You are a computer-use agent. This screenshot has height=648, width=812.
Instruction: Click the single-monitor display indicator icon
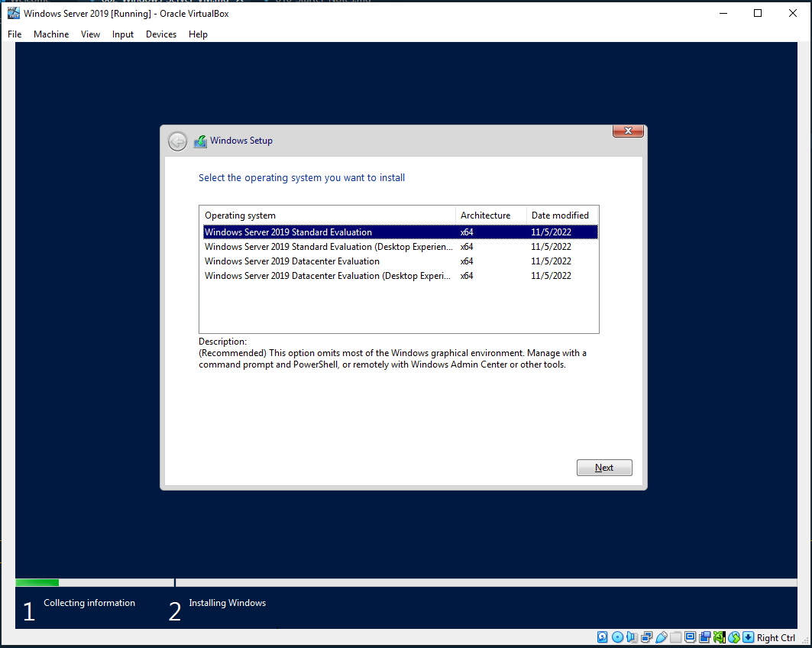pyautogui.click(x=691, y=637)
